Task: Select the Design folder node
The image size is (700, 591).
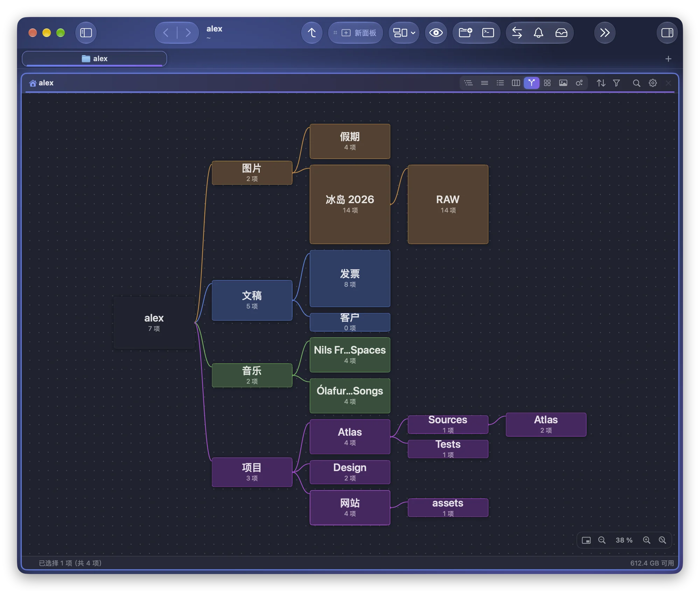Action: coord(350,472)
